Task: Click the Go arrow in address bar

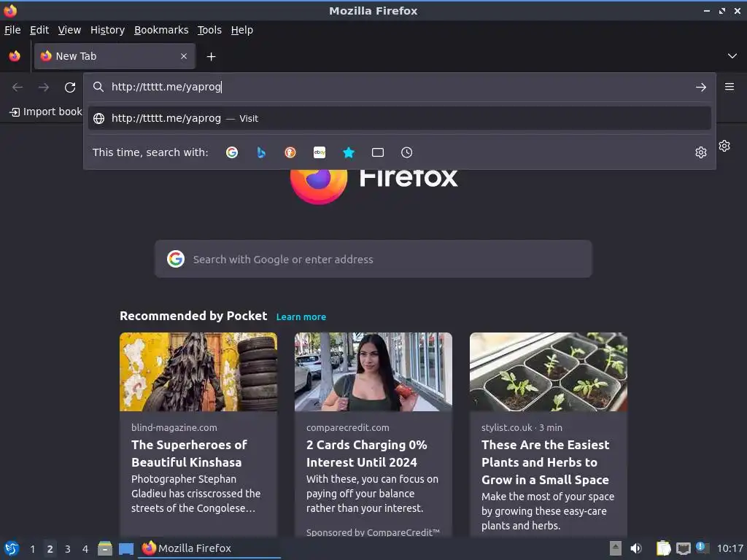Action: click(x=701, y=87)
